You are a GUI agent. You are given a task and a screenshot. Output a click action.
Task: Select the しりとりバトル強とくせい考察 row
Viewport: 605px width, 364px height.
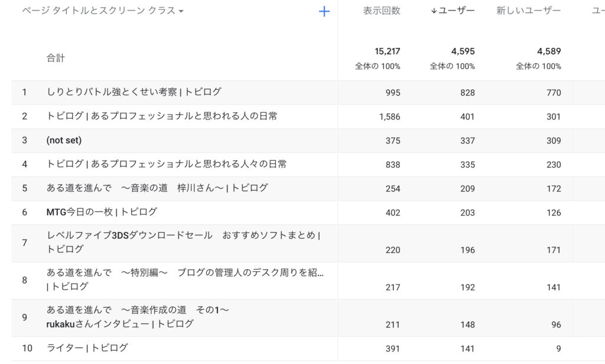pyautogui.click(x=134, y=92)
